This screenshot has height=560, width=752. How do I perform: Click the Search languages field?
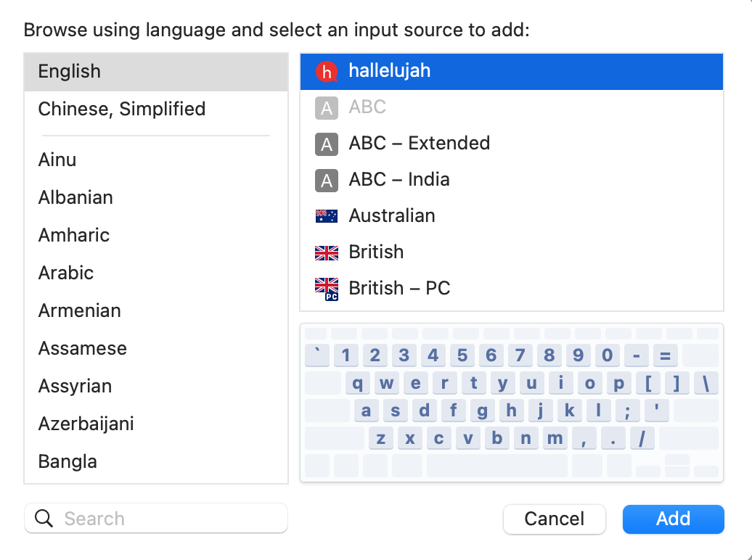click(156, 518)
